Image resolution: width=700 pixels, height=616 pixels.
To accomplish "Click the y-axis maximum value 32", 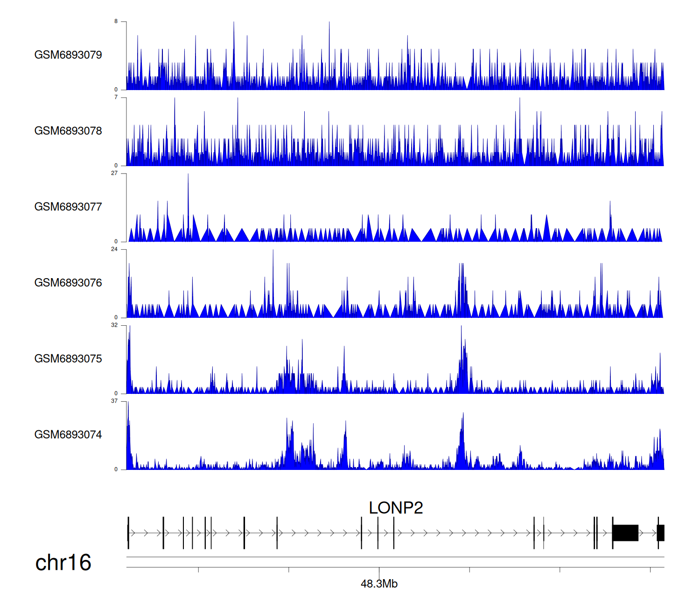I will coord(114,325).
